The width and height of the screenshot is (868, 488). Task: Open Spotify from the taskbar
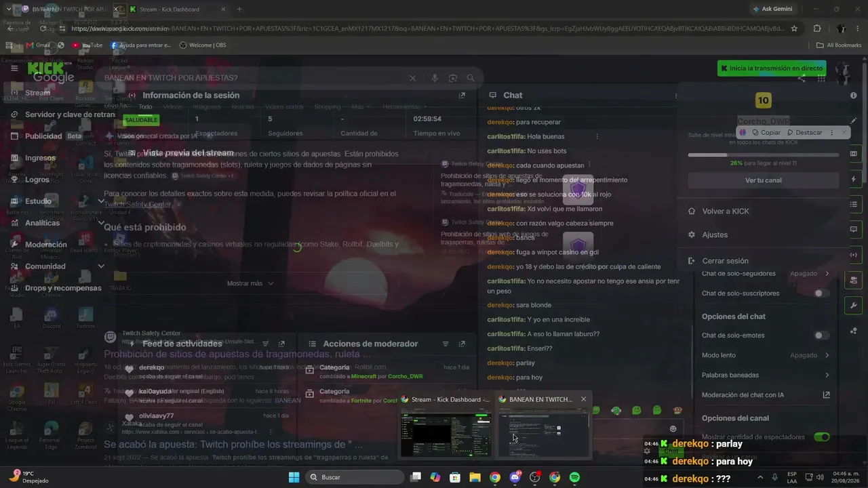(x=574, y=477)
